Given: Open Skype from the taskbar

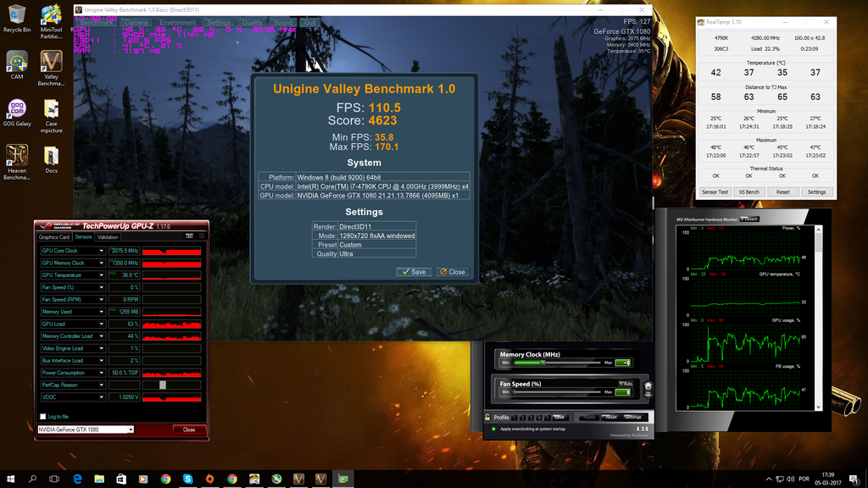Looking at the screenshot, I should click(x=187, y=479).
